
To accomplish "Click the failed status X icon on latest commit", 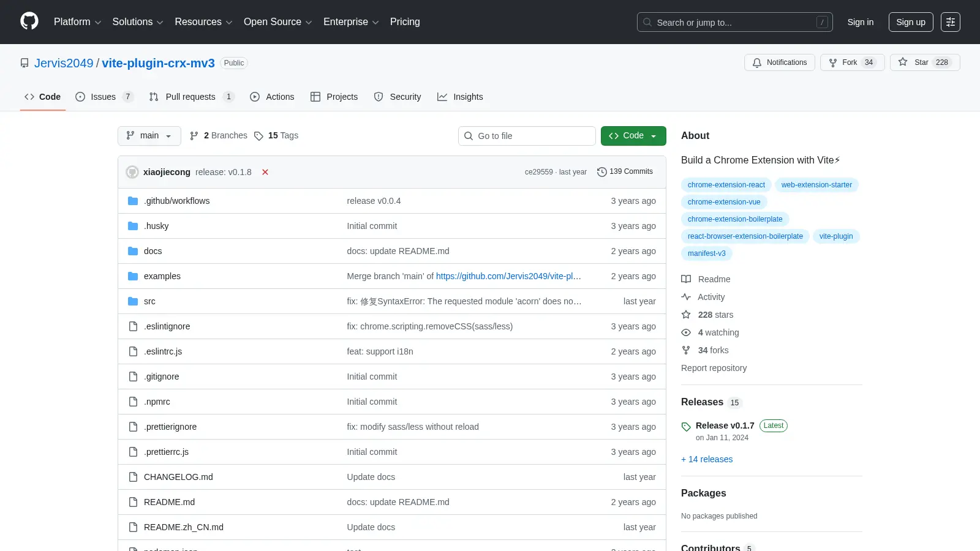I will point(265,172).
